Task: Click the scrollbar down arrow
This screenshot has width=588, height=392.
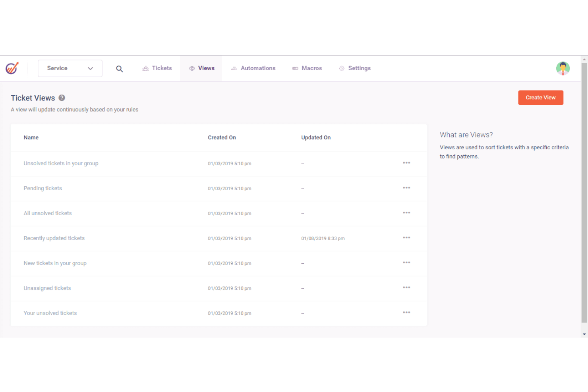Action: click(584, 334)
